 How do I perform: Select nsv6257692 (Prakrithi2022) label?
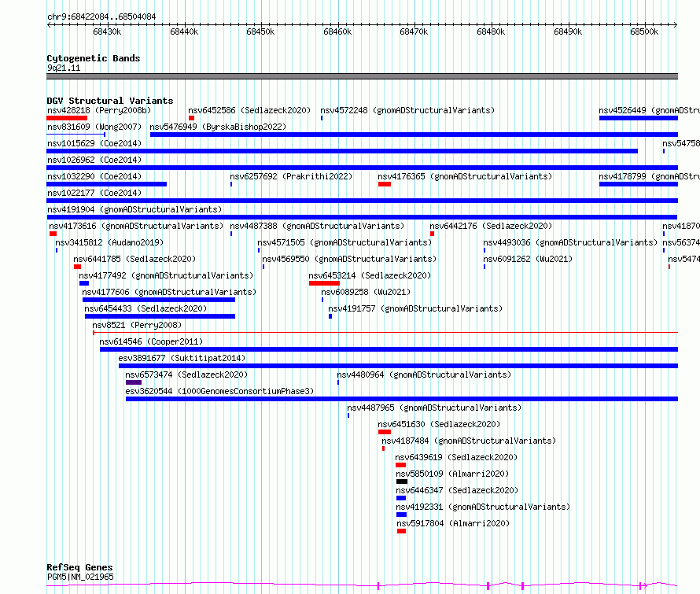(291, 176)
